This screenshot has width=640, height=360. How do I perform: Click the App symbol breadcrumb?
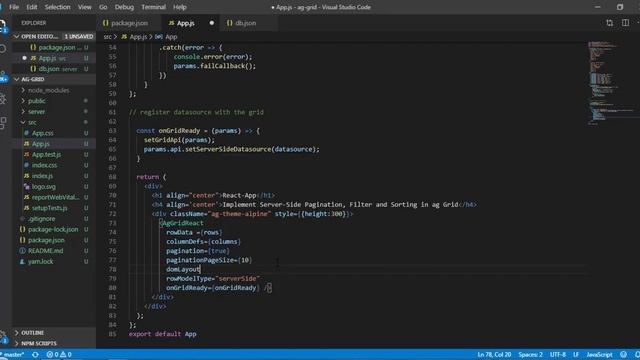[x=171, y=37]
